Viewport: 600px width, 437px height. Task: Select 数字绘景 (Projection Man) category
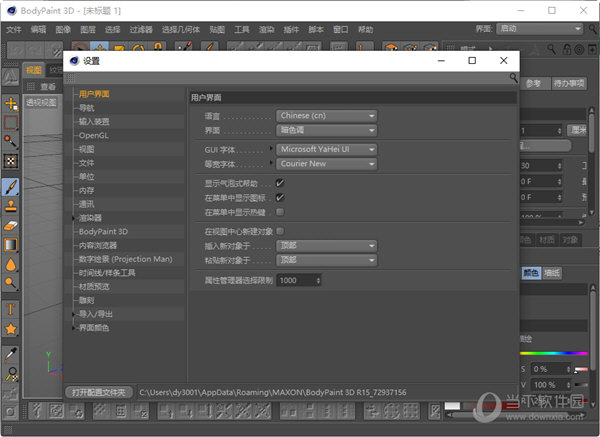tap(126, 259)
